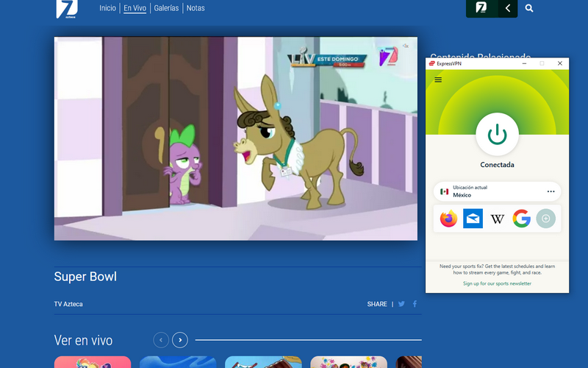Open the second blue show thumbnail
Viewport: 588px width, 368px height.
(178, 362)
